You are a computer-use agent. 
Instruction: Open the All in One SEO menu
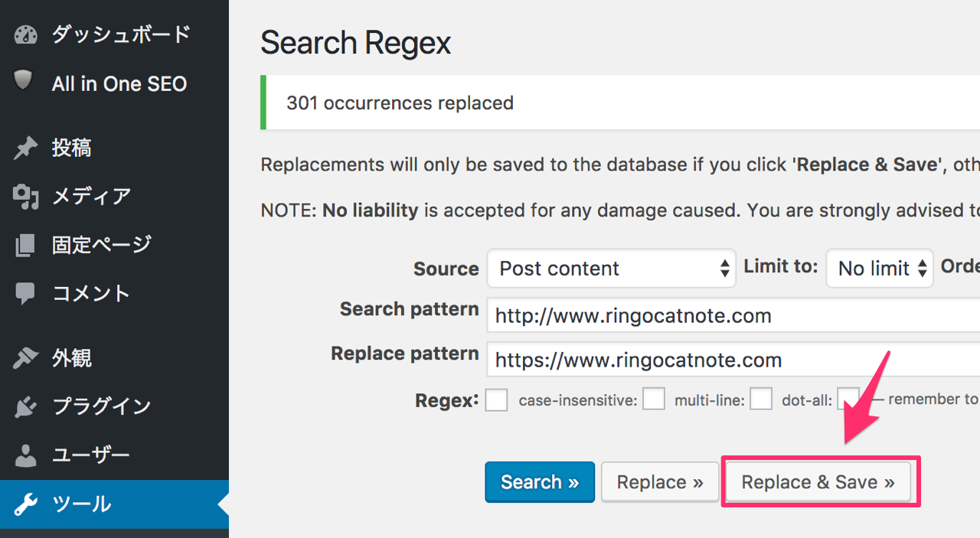[119, 83]
